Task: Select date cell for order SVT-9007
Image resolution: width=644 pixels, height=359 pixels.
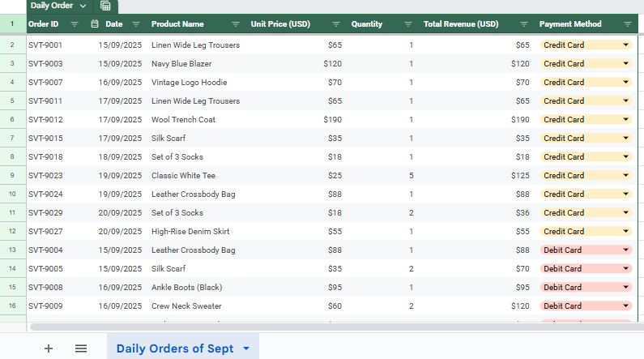Action: click(120, 82)
